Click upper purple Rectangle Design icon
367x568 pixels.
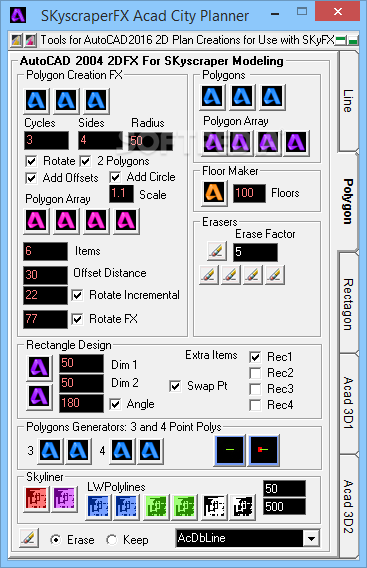pyautogui.click(x=39, y=368)
